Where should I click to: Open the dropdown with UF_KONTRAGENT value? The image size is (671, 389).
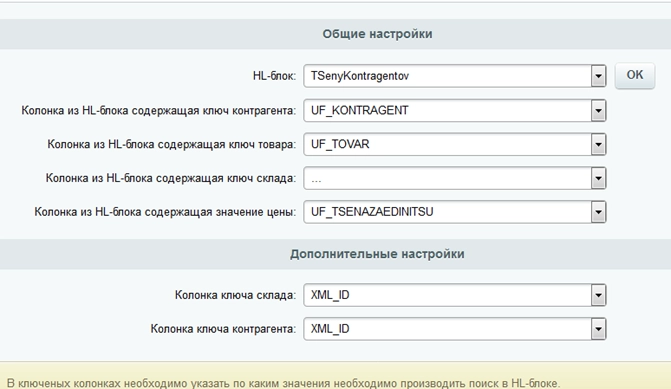click(454, 110)
